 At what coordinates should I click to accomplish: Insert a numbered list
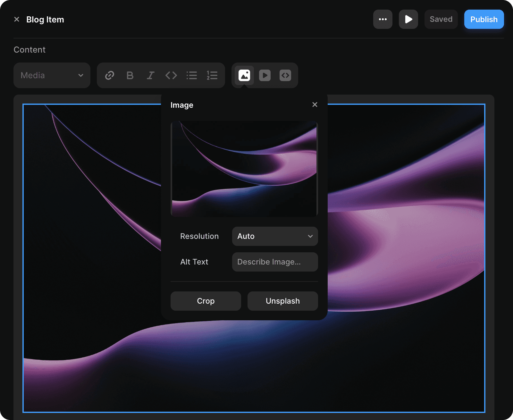point(212,75)
